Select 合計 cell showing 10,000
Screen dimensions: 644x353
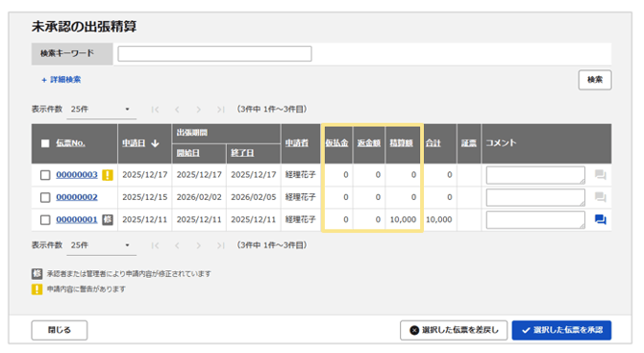[439, 220]
